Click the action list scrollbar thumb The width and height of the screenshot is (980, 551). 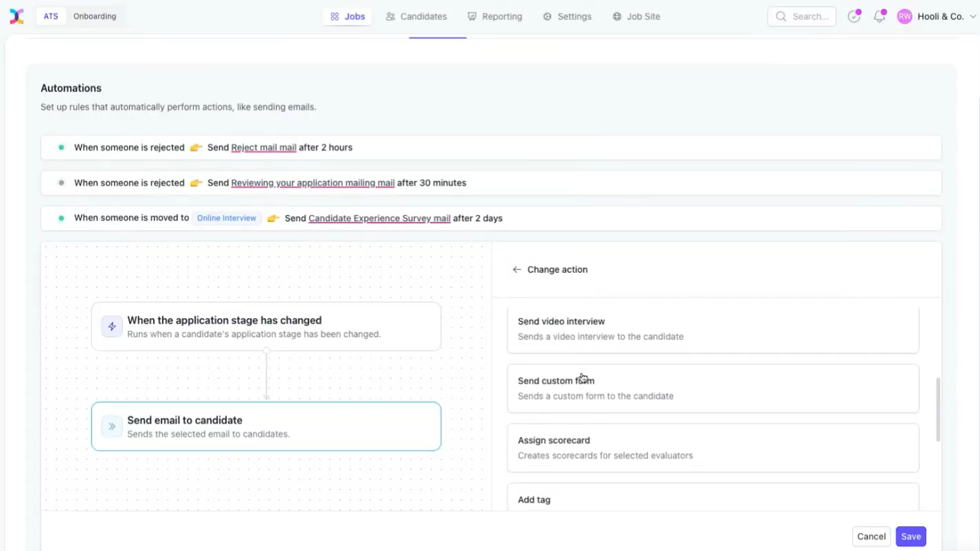point(937,409)
